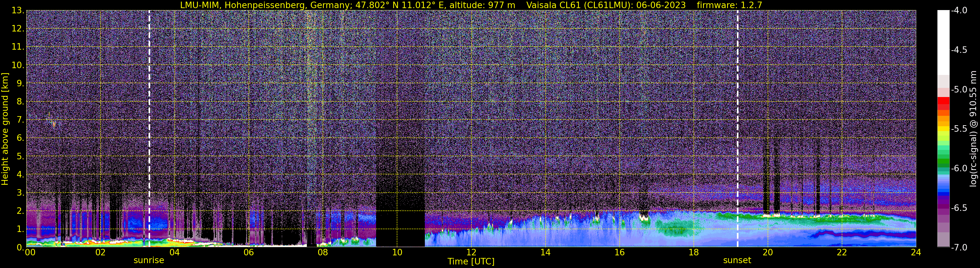Click the time axis tick '02'
The width and height of the screenshot is (980, 268).
100,252
